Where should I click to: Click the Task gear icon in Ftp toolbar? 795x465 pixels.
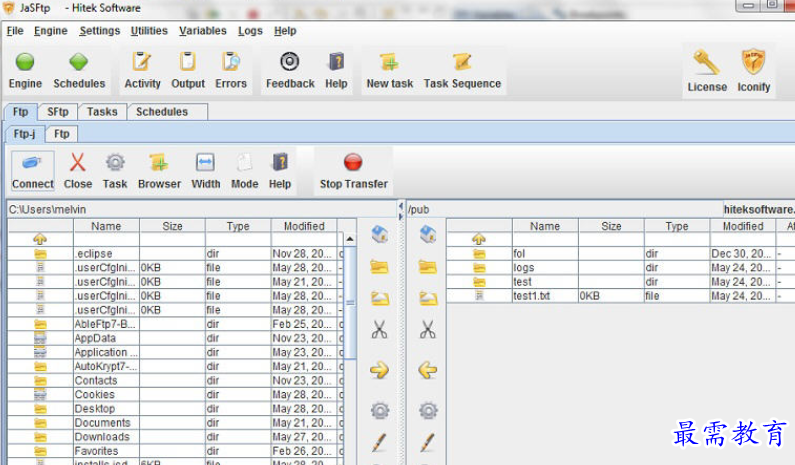coord(115,163)
